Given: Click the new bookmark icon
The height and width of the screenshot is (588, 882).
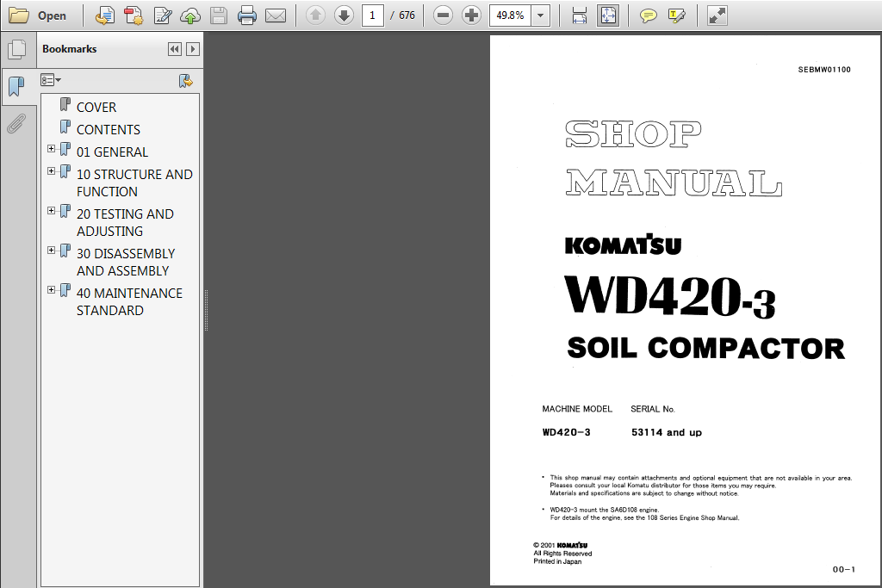Looking at the screenshot, I should [x=186, y=81].
